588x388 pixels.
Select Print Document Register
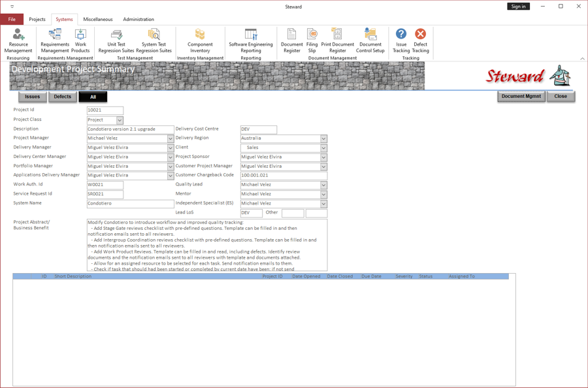[x=338, y=40]
